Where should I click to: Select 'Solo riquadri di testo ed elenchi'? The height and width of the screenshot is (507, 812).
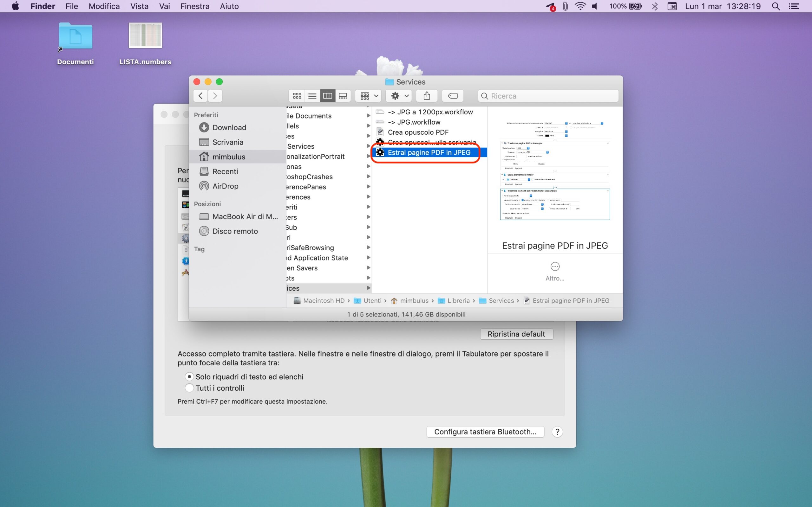pos(190,376)
